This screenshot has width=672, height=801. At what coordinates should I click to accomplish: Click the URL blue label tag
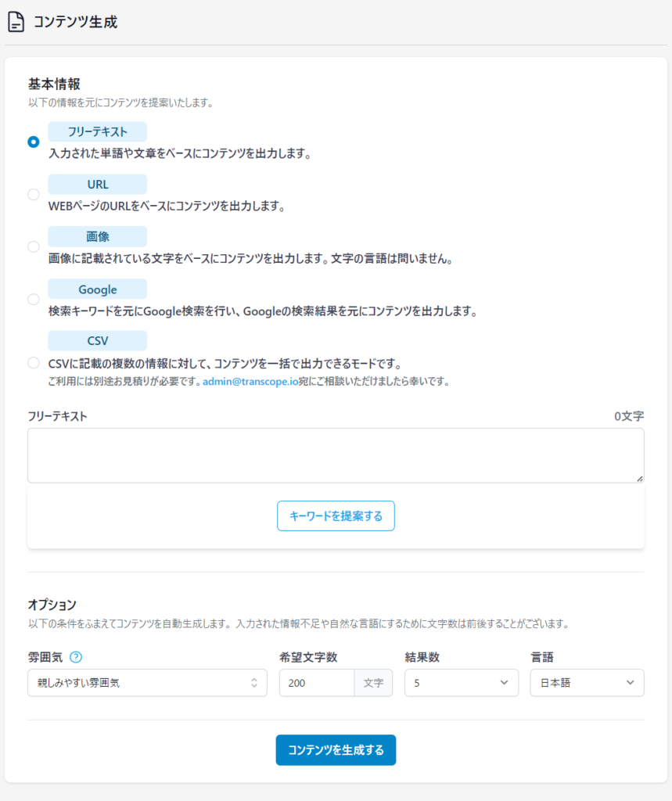point(98,185)
